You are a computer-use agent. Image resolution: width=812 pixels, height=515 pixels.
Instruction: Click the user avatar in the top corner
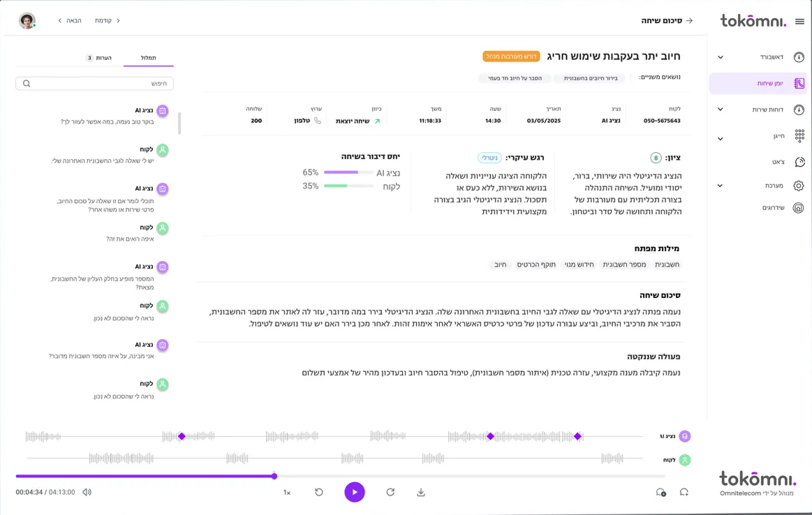[27, 21]
